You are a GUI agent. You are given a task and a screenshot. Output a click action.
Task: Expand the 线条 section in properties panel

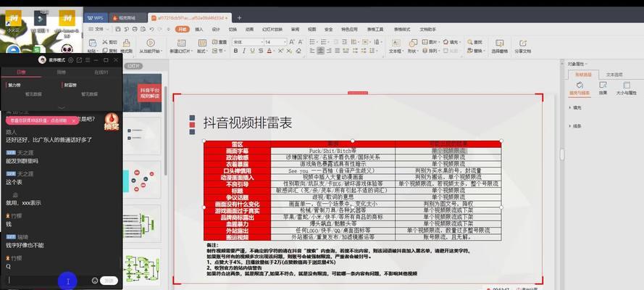click(574, 125)
